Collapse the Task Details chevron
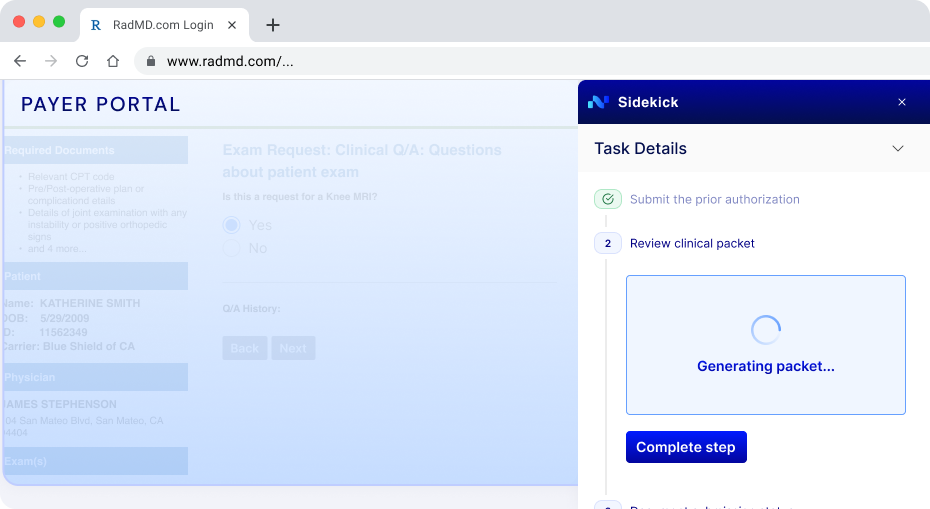 (x=898, y=148)
